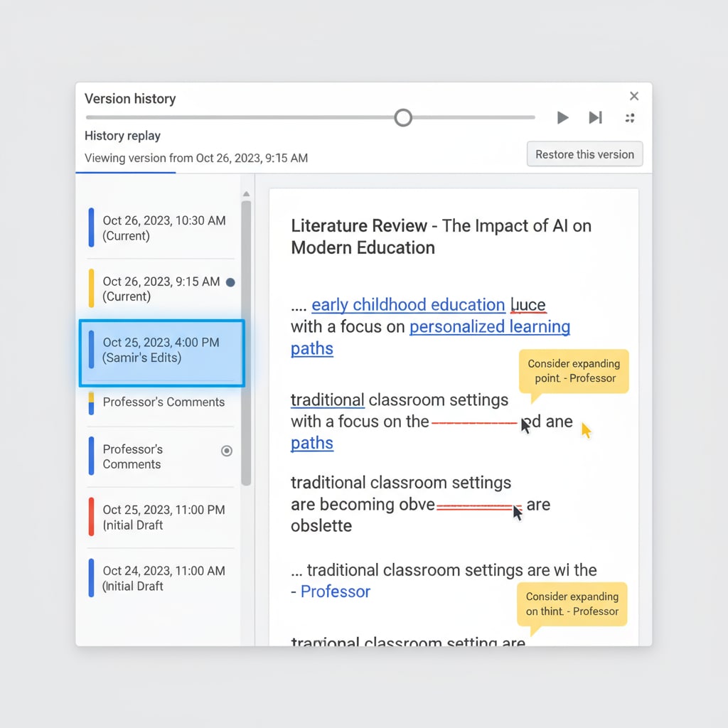Play the history replay

[562, 118]
